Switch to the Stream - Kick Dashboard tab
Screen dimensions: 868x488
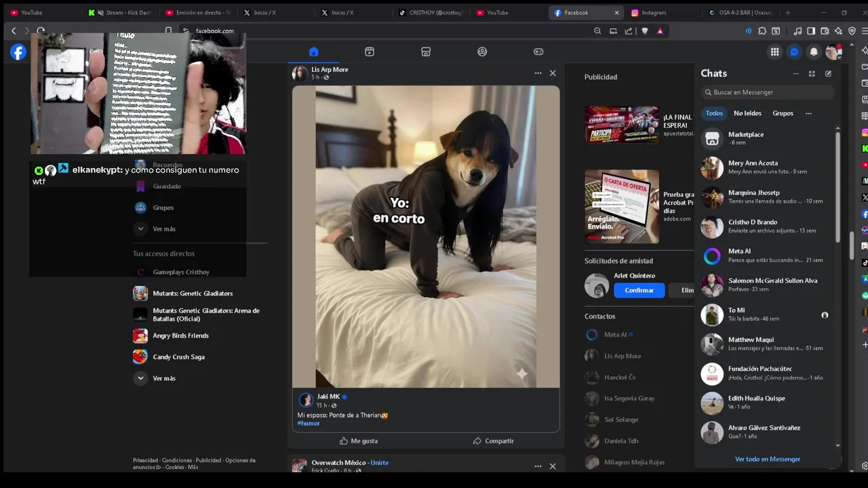(x=122, y=12)
